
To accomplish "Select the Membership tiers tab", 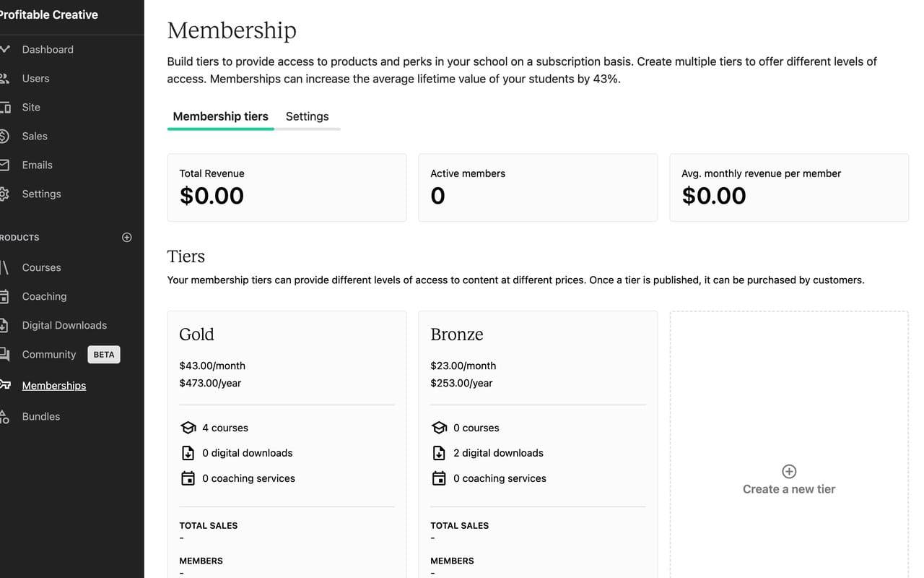I will pyautogui.click(x=220, y=116).
